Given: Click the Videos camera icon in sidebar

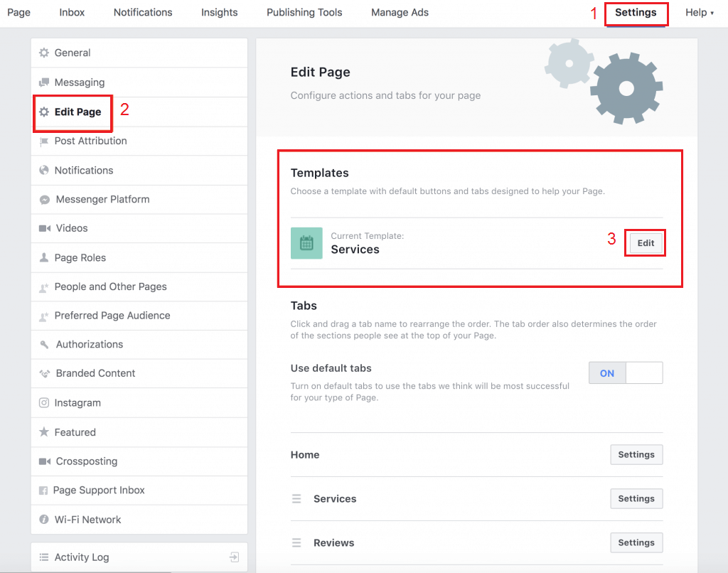Looking at the screenshot, I should tap(44, 229).
